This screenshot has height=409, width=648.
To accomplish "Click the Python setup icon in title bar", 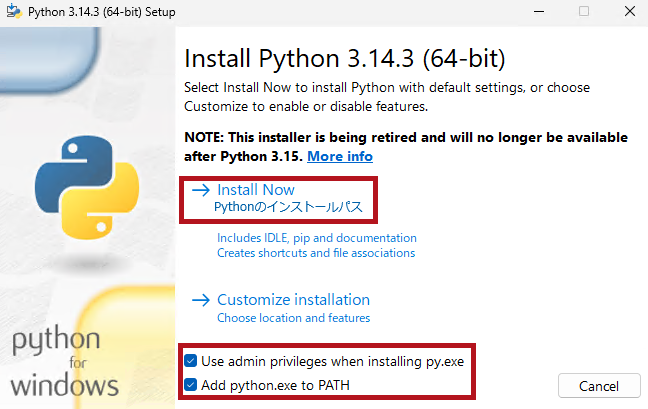I will tap(13, 11).
